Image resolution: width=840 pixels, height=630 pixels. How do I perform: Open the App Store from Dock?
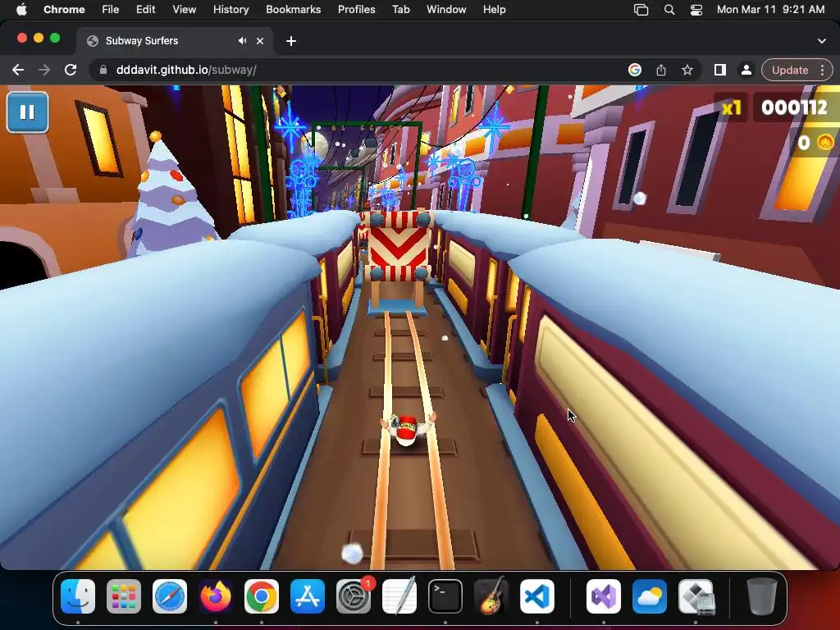[x=308, y=596]
